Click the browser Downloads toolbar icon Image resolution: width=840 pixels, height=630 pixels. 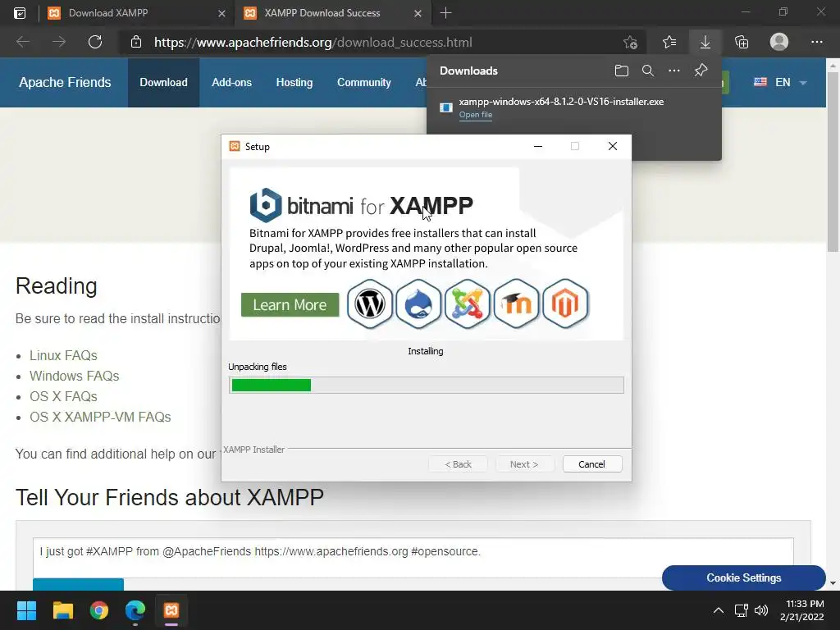tap(705, 42)
